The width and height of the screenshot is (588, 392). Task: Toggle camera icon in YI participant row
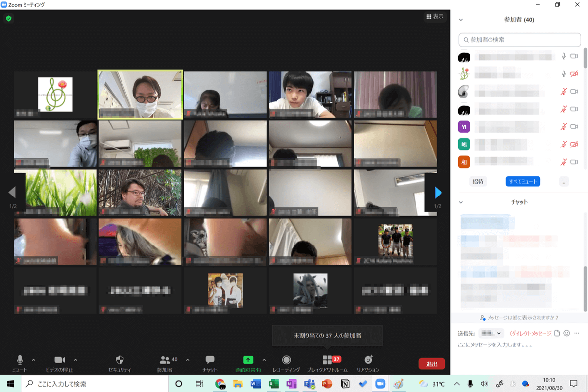pos(574,127)
